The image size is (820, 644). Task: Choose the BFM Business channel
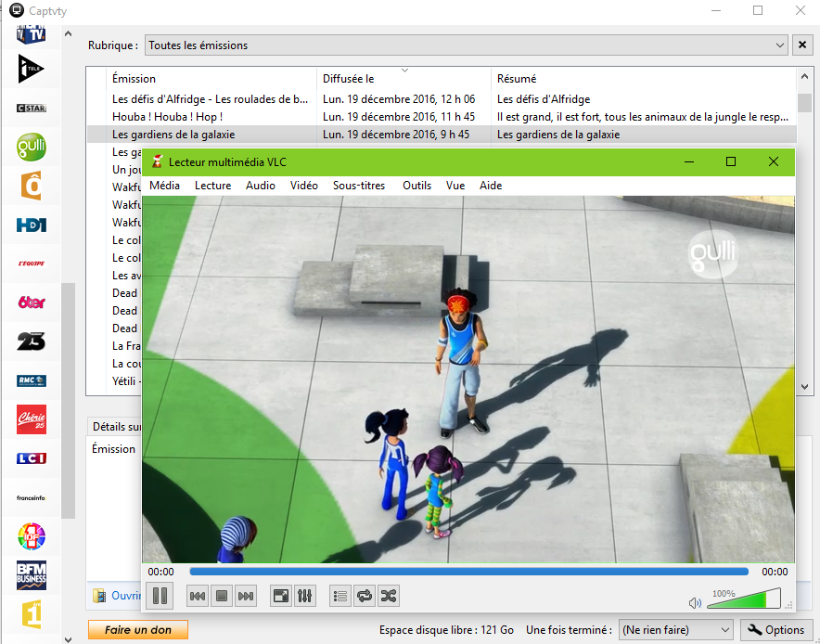point(32,575)
